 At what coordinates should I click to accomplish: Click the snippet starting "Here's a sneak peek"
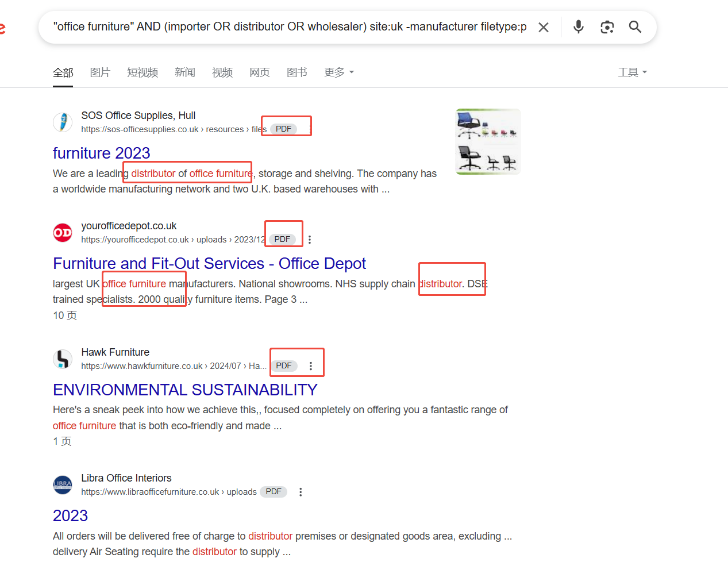click(280, 418)
